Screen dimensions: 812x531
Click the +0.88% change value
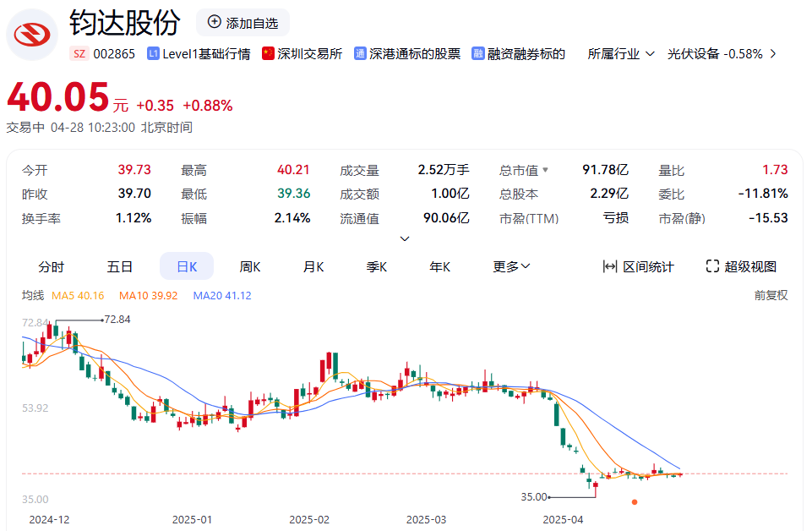pos(208,106)
